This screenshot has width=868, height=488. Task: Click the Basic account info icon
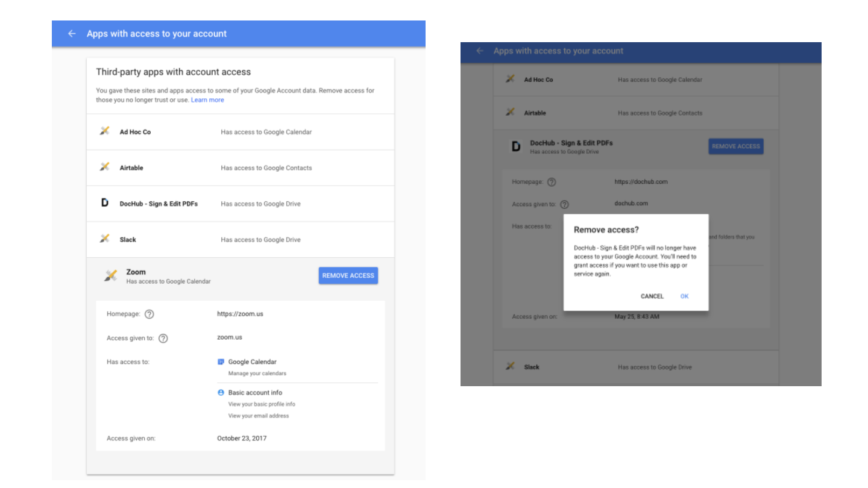click(x=221, y=392)
